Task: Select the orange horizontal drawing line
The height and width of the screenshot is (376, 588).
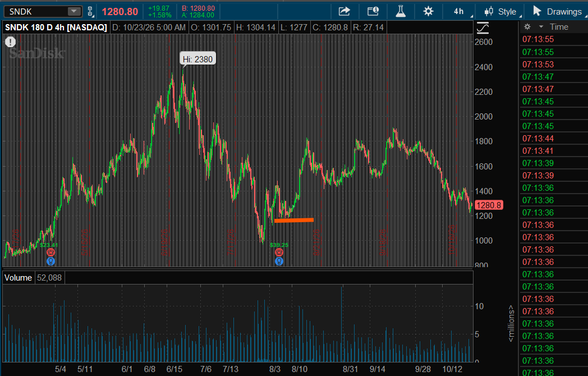Action: click(x=294, y=221)
